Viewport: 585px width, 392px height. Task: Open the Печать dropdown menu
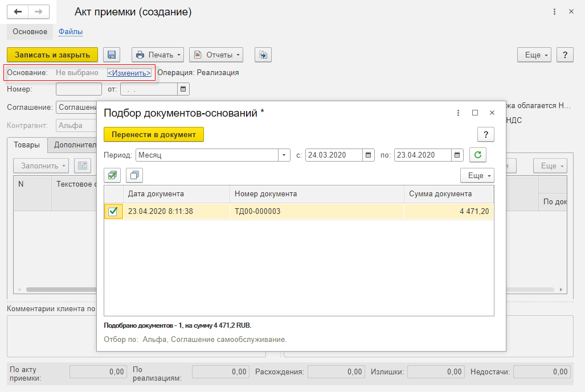[x=157, y=55]
